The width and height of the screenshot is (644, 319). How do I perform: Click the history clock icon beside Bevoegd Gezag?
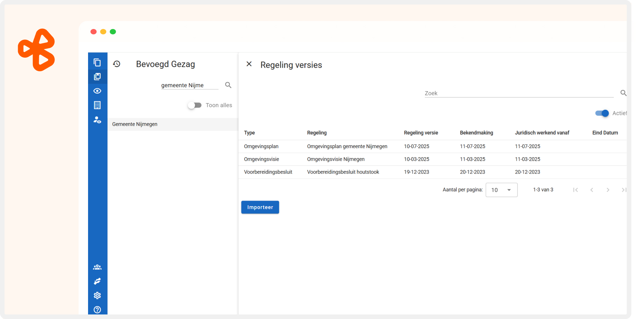pos(117,64)
